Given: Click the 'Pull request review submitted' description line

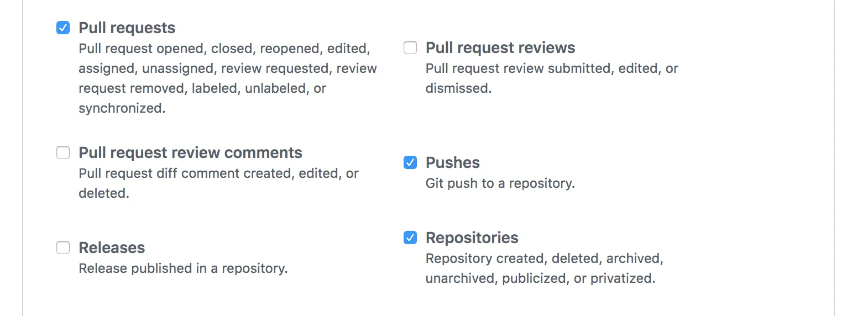Looking at the screenshot, I should click(x=551, y=69).
